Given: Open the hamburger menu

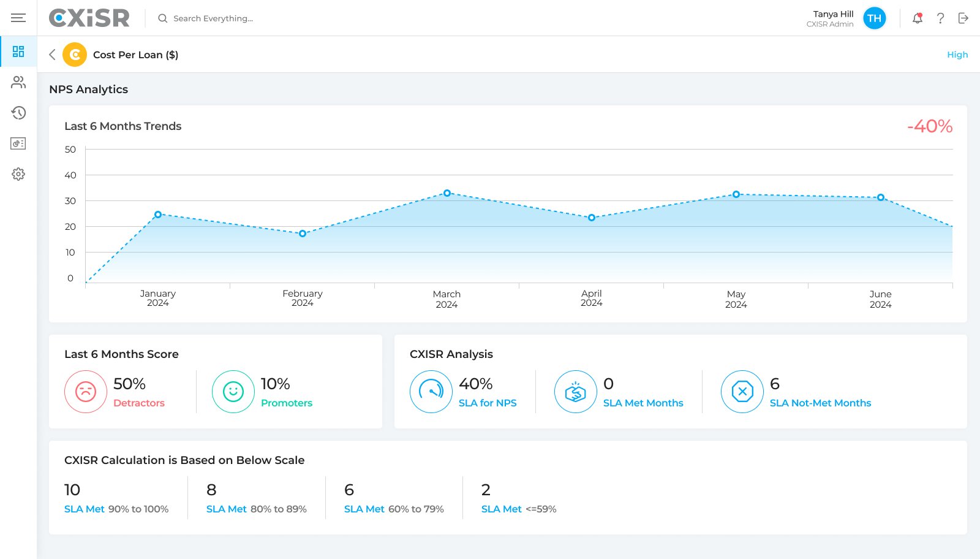Looking at the screenshot, I should coord(18,18).
